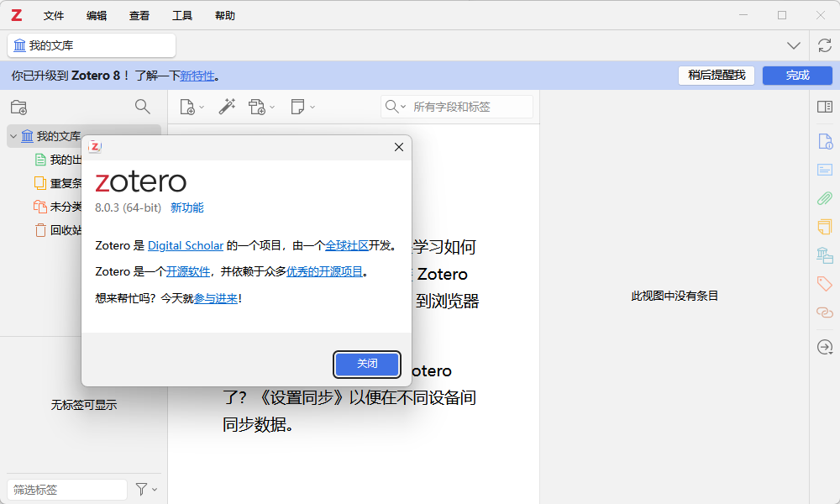Open the 开源软件 link
This screenshot has height=504, width=840.
point(188,271)
